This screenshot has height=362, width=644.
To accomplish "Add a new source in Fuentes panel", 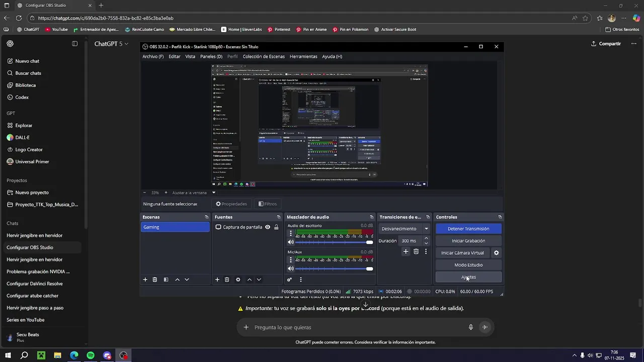I will (217, 280).
